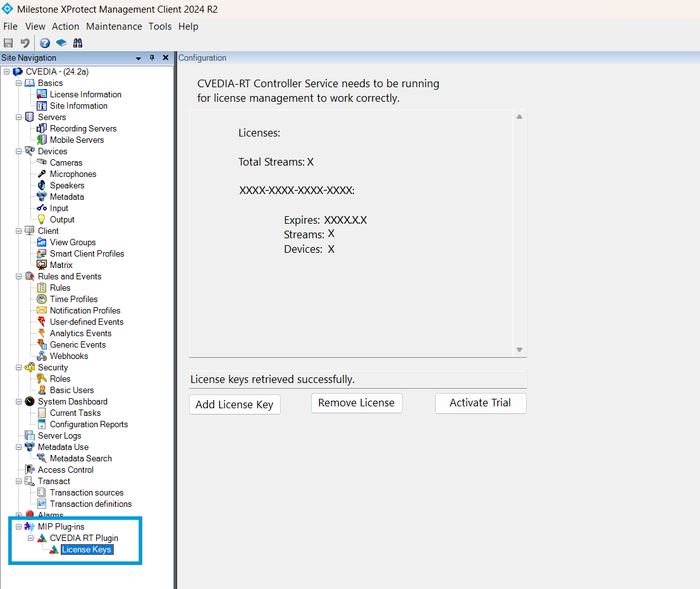Collapse the Rules and Events node
700x589 pixels.
coord(18,276)
